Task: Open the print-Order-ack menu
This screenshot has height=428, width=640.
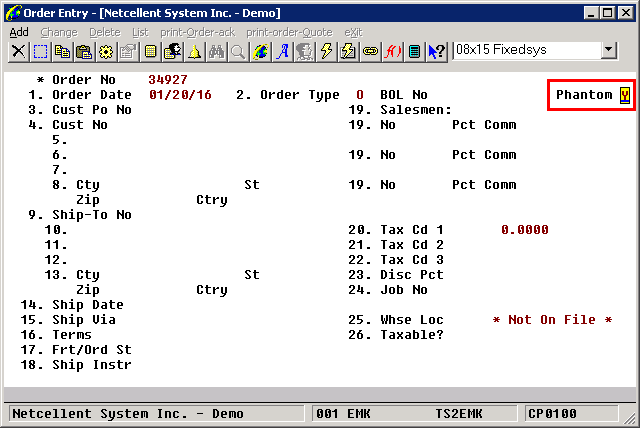Action: pos(198,32)
